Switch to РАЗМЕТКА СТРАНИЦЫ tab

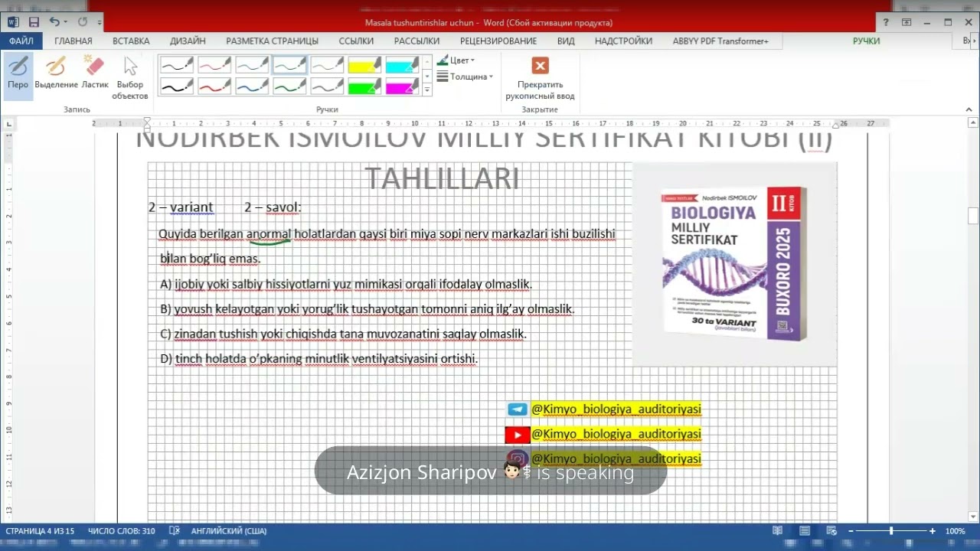point(272,41)
